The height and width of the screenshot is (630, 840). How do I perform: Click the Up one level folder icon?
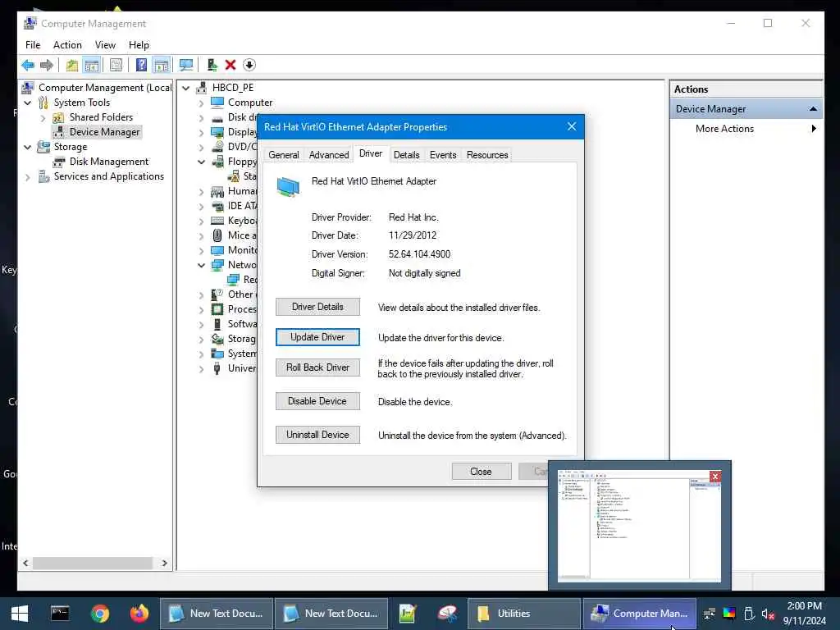(x=72, y=66)
